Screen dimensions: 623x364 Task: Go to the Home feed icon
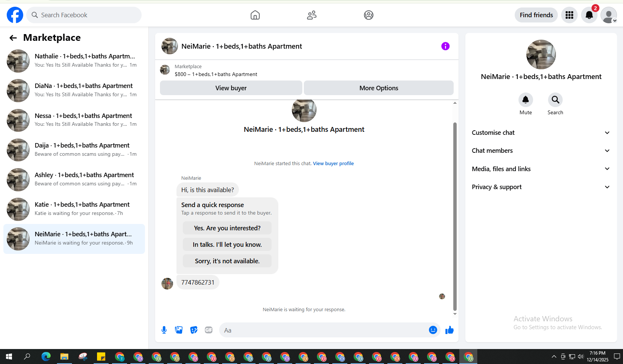point(255,15)
